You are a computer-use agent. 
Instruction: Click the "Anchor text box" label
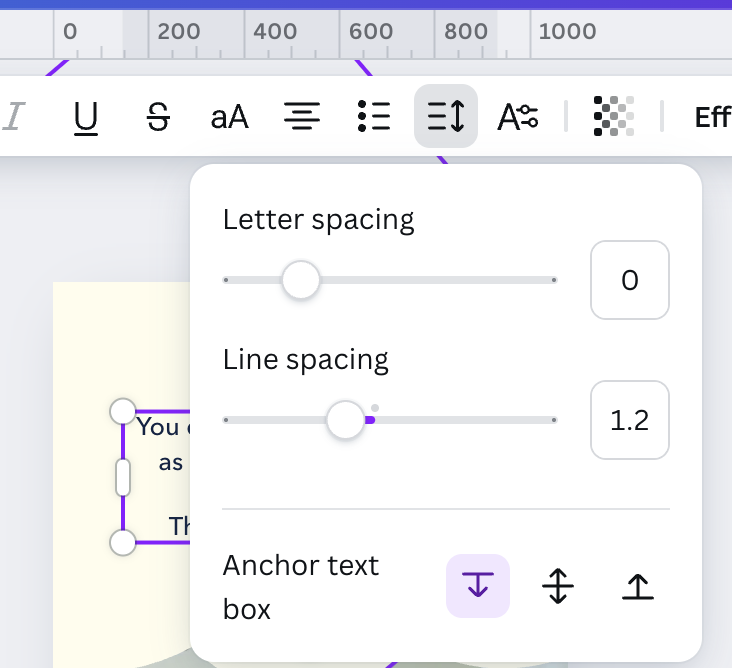[301, 587]
